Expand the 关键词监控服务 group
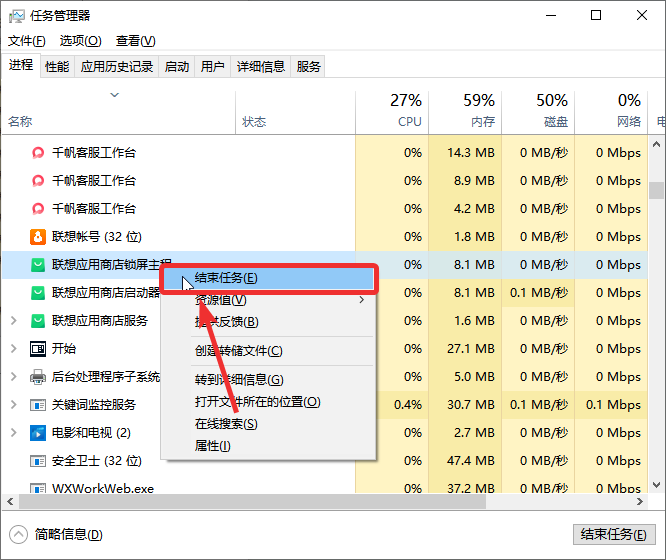The height and width of the screenshot is (560, 666). click(14, 405)
